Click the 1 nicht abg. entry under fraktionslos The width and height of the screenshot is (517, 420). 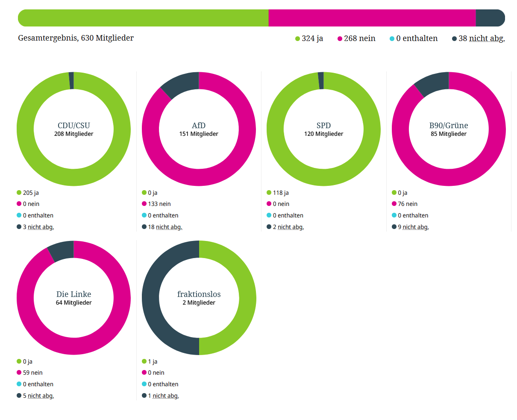pos(163,396)
